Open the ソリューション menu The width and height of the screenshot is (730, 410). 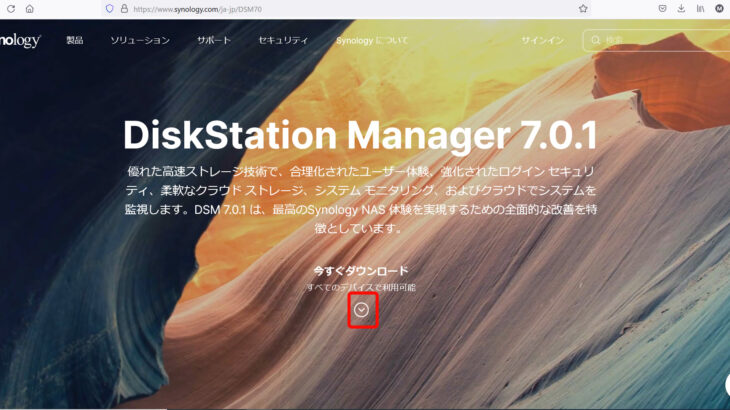(140, 41)
